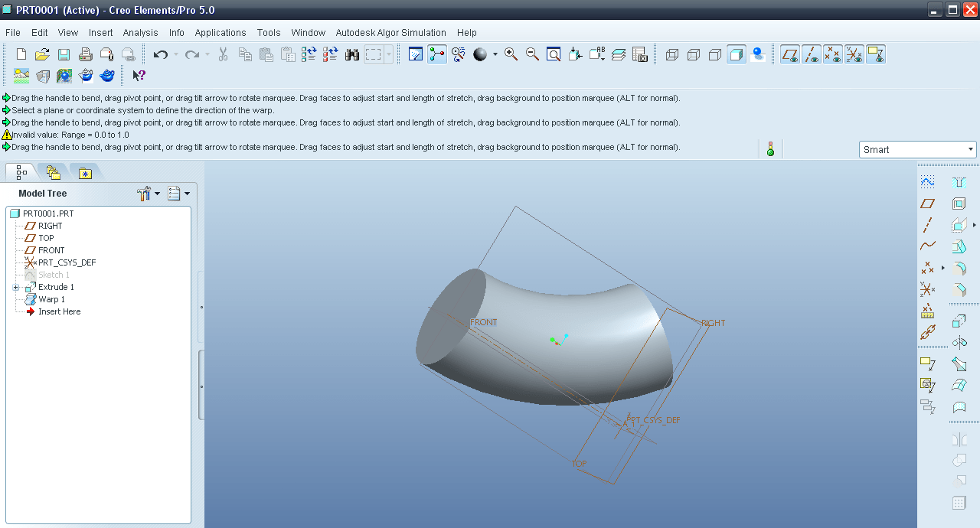The image size is (980, 528).
Task: Switch to the Model Tree navigator tab
Action: click(21, 173)
